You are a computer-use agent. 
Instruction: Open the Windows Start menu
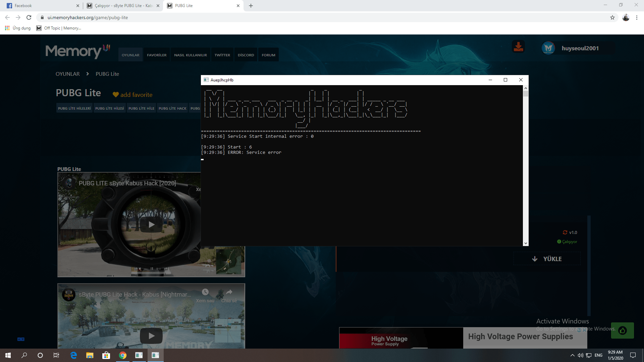[x=8, y=355]
